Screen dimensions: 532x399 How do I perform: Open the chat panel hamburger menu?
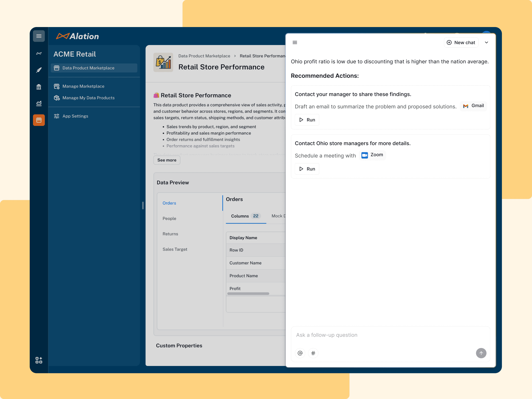pos(295,42)
